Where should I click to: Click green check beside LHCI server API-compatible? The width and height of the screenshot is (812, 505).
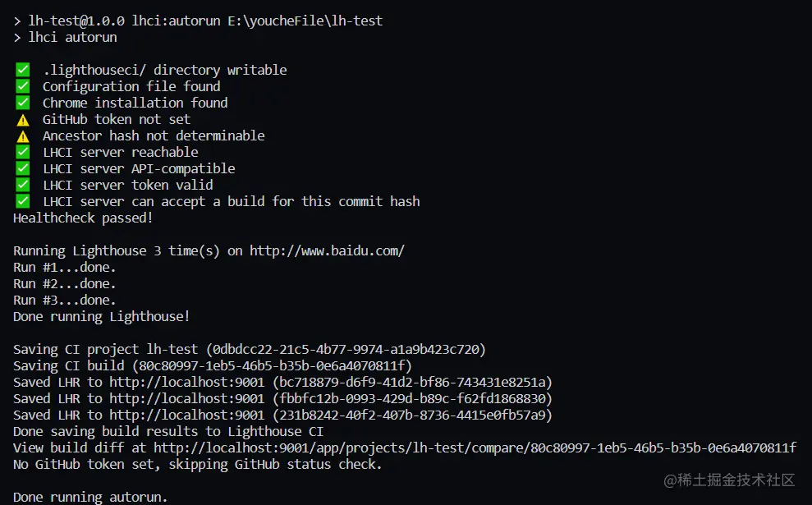(23, 168)
